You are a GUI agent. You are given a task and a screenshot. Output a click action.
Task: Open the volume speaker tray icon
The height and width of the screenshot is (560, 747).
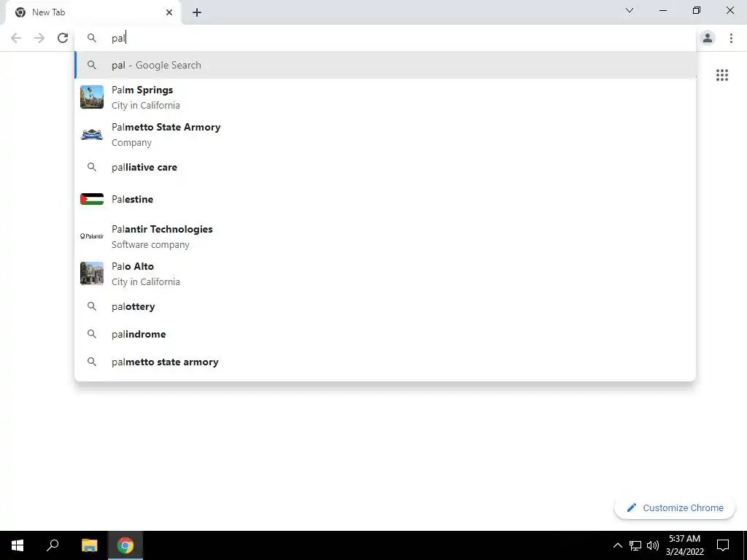coord(653,545)
